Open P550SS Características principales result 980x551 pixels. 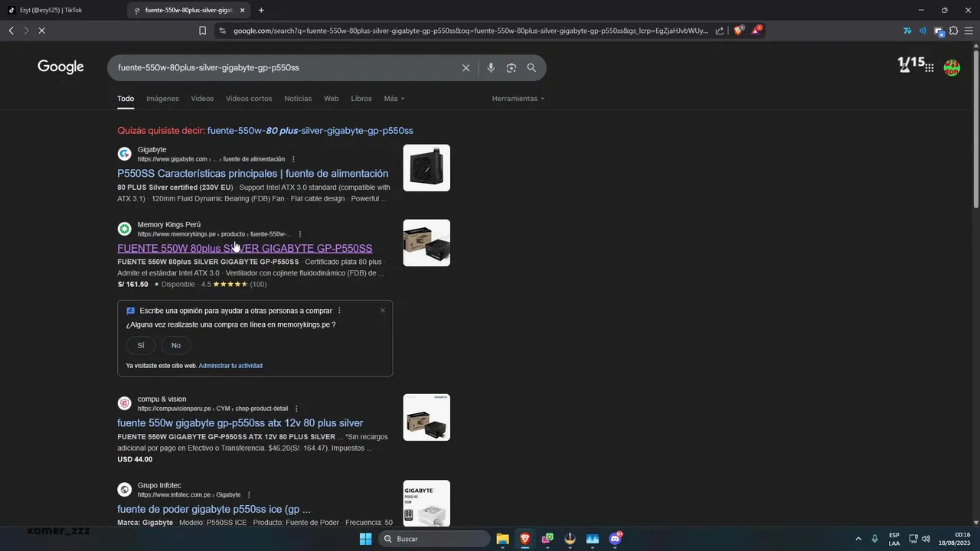(x=253, y=174)
